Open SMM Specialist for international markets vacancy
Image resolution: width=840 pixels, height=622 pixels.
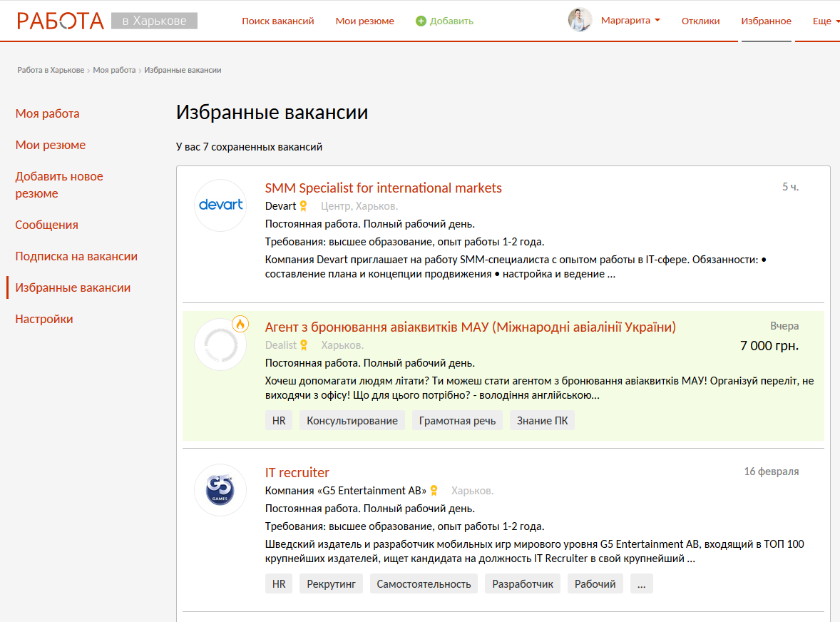pyautogui.click(x=383, y=188)
